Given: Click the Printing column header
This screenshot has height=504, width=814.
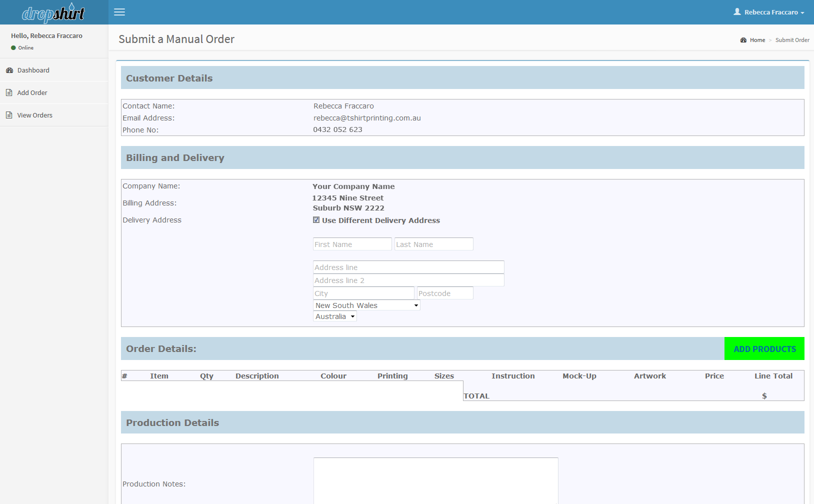Looking at the screenshot, I should (392, 376).
